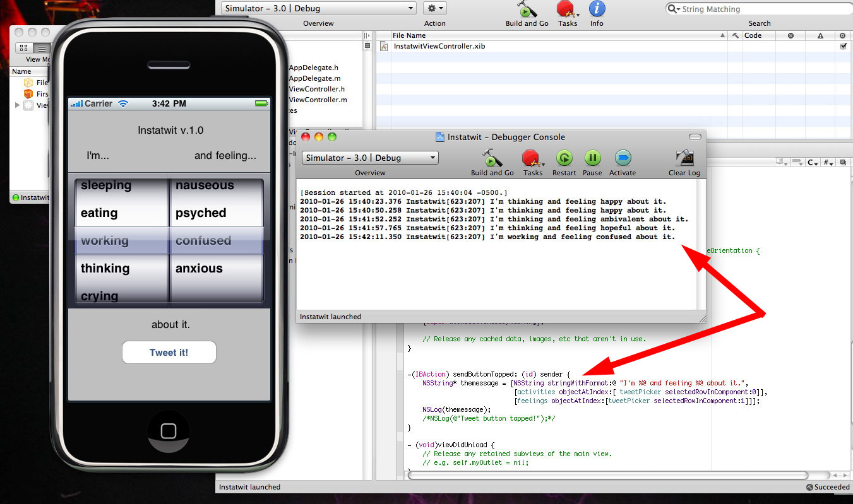853x504 pixels.
Task: Click the NSLog(themessage); line in editor
Action: point(456,409)
